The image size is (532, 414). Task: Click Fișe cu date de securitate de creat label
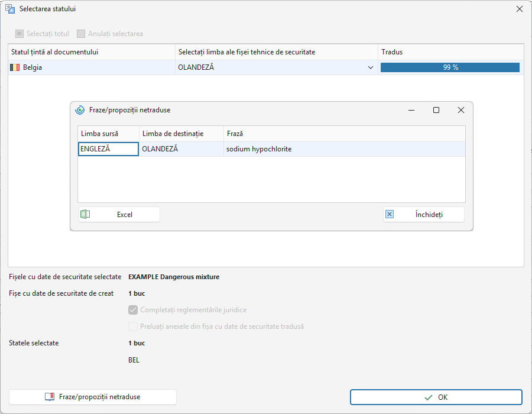61,293
